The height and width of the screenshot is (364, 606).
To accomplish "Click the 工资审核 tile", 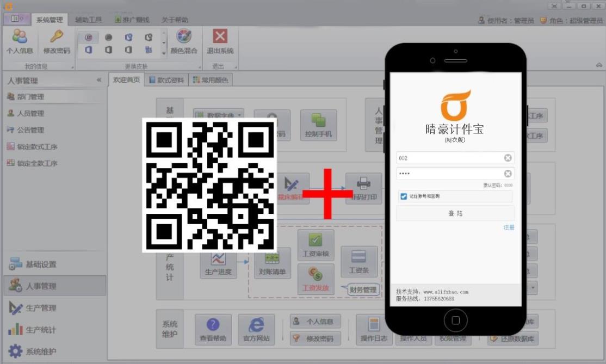I will coord(316,245).
